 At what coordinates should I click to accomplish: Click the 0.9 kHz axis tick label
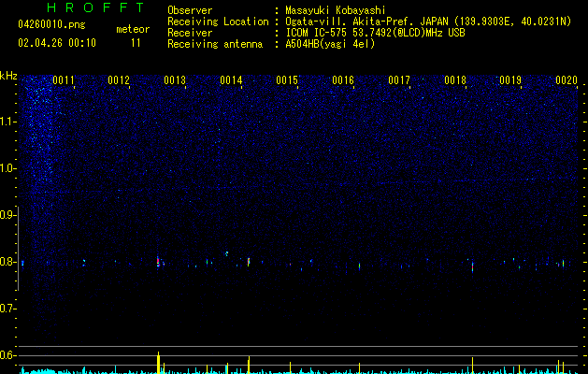click(7, 215)
